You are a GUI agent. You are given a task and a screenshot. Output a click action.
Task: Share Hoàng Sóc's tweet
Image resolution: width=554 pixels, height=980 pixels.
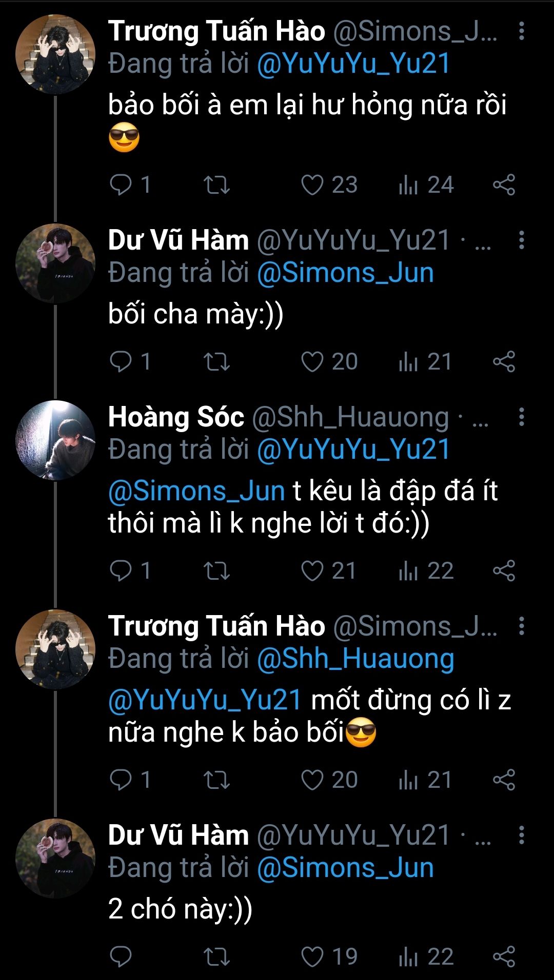504,571
